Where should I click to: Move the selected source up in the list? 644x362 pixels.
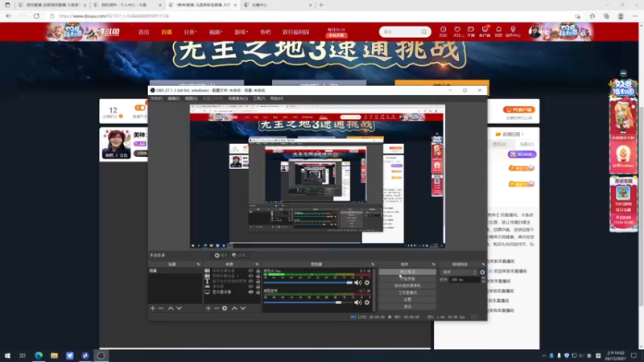(234, 308)
